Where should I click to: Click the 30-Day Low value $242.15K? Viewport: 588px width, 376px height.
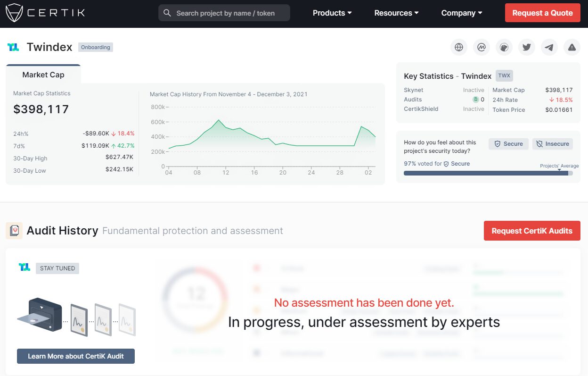pyautogui.click(x=120, y=169)
